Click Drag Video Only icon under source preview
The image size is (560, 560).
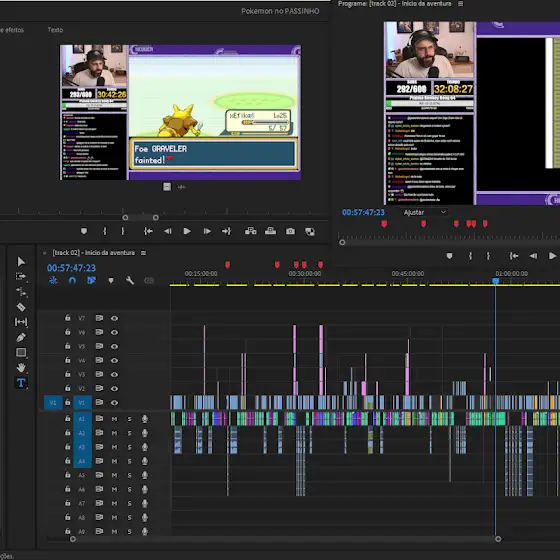pos(167,187)
